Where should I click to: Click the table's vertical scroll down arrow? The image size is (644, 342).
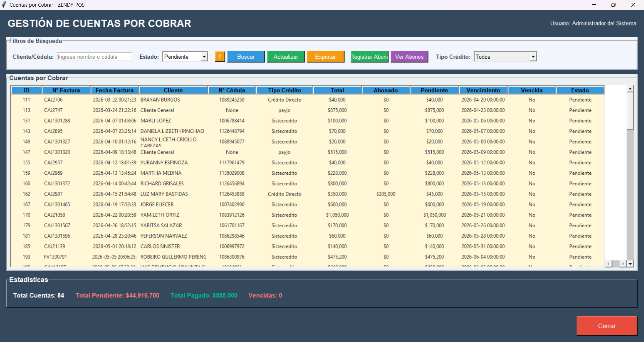click(x=630, y=264)
